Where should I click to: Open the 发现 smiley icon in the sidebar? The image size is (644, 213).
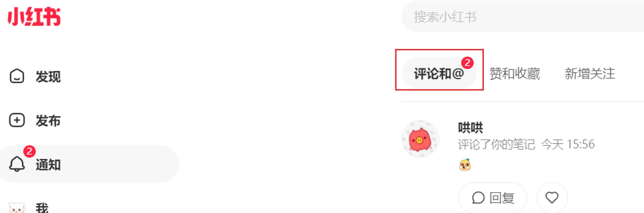(17, 76)
